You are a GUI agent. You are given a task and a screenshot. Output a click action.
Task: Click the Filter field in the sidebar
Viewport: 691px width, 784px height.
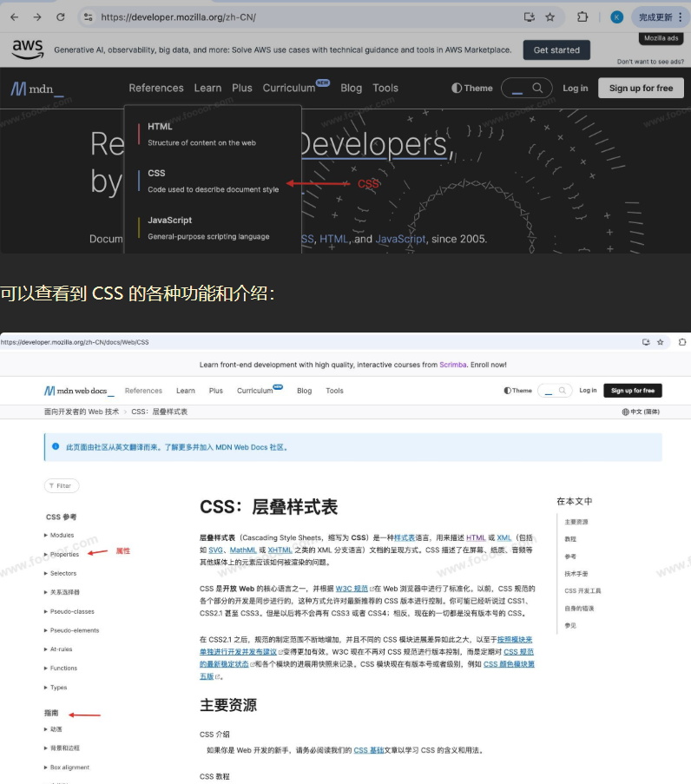pyautogui.click(x=61, y=485)
